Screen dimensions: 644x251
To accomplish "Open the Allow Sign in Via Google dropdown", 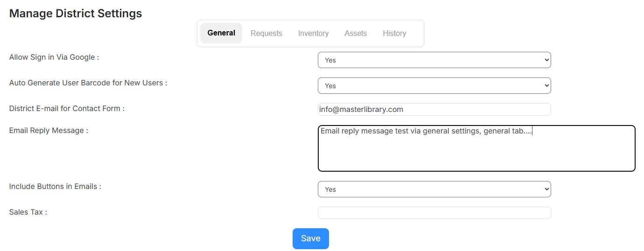I will pos(434,60).
